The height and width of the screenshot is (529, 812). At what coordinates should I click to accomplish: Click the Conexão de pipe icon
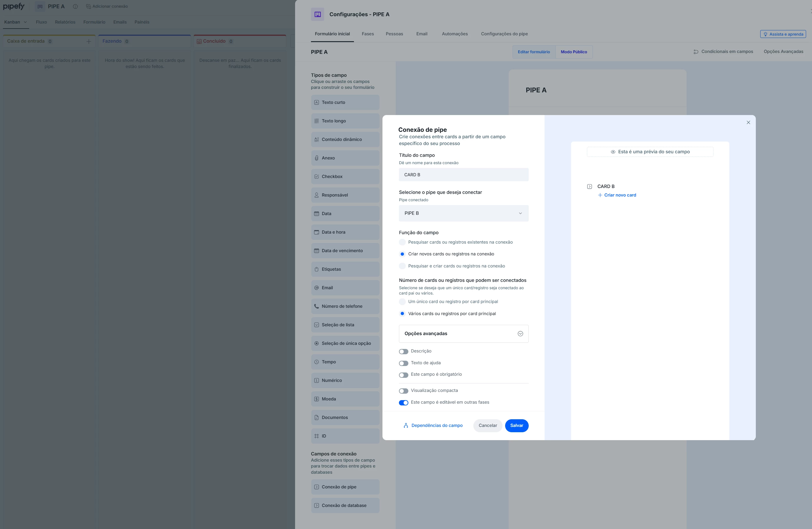[316, 487]
